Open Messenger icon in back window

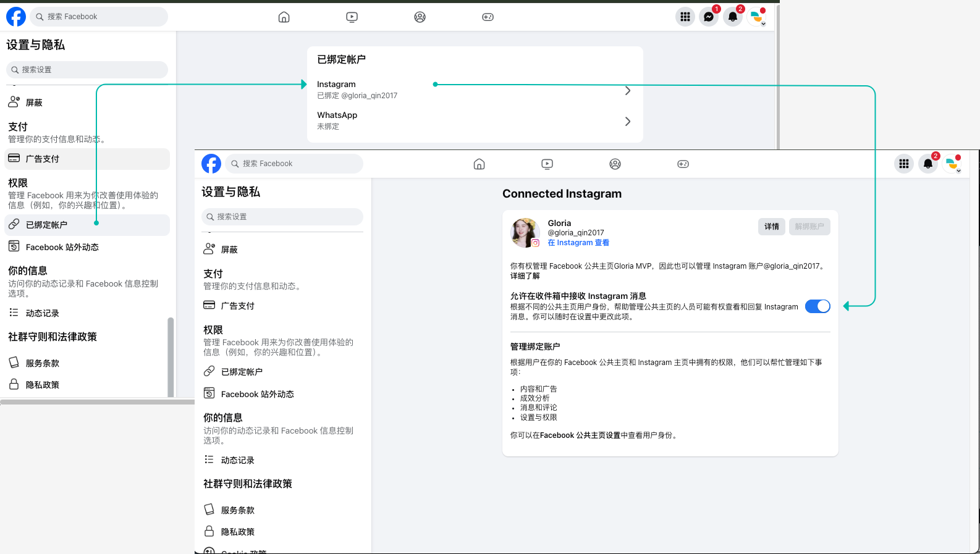pyautogui.click(x=709, y=17)
